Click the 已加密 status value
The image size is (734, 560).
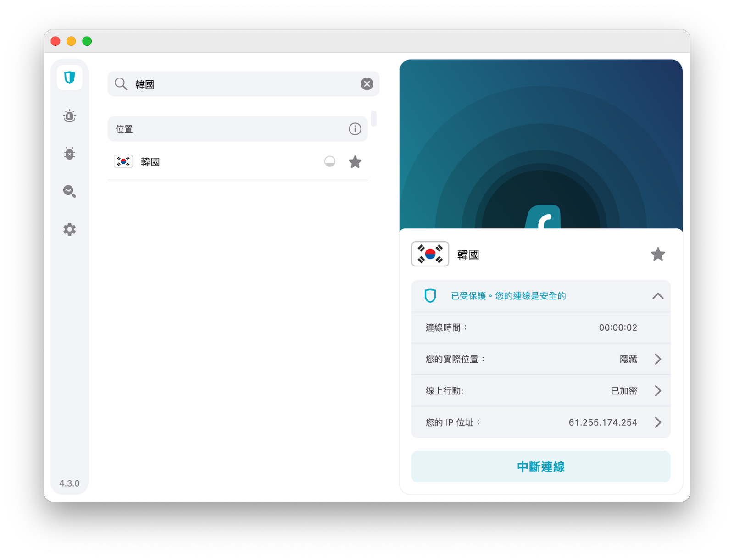[x=624, y=391]
